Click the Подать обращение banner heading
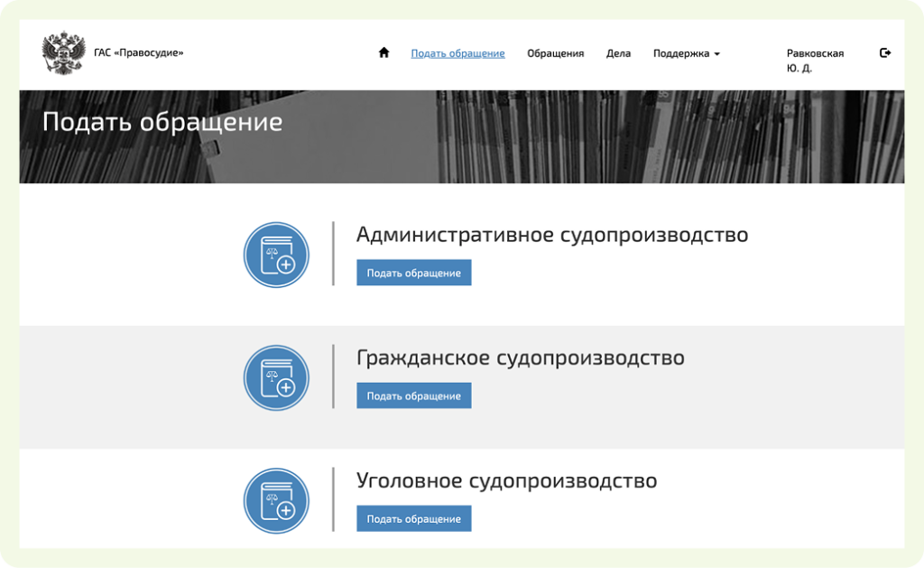The height and width of the screenshot is (568, 924). 162,122
